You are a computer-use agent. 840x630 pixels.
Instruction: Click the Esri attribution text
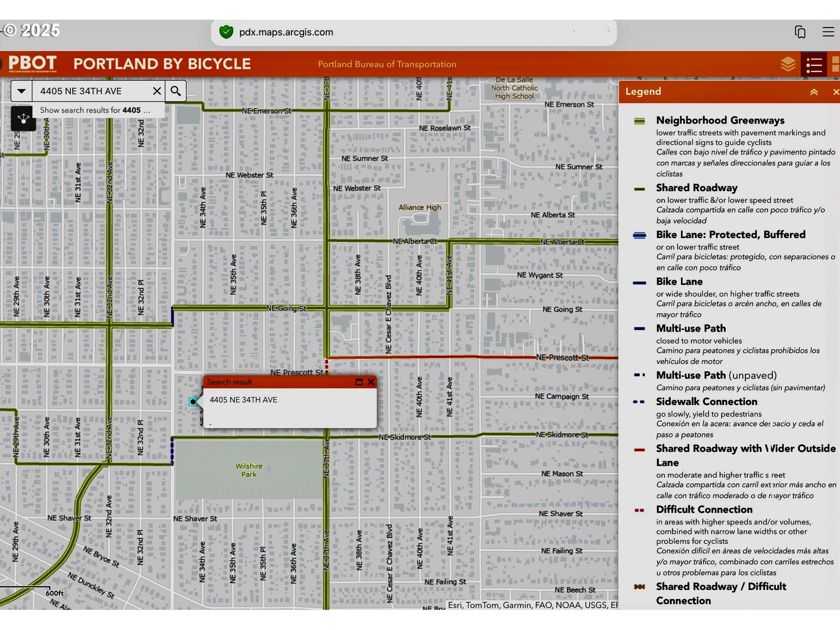point(532,605)
